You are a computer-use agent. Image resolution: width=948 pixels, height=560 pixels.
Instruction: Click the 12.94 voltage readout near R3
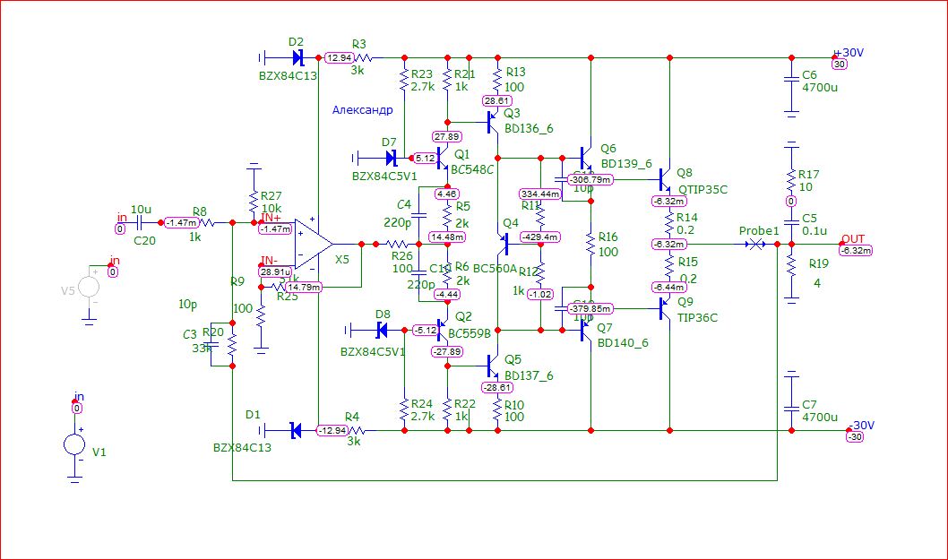[x=340, y=58]
